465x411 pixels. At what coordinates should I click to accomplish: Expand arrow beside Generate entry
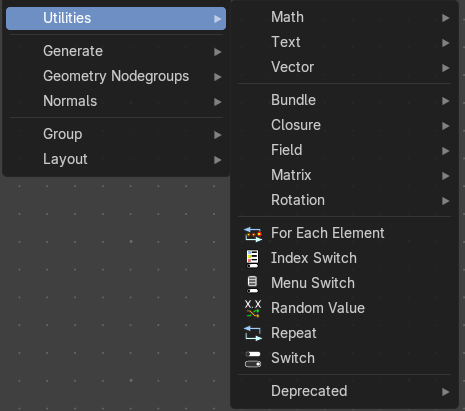pyautogui.click(x=217, y=52)
